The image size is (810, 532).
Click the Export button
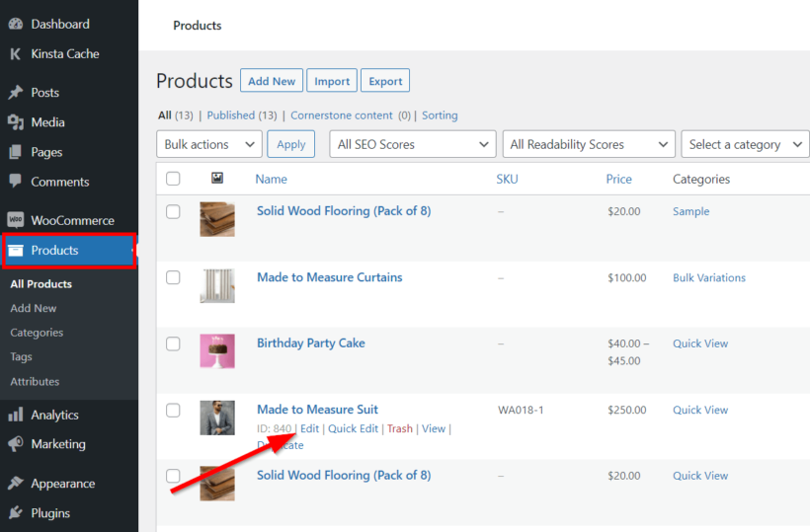click(x=385, y=81)
